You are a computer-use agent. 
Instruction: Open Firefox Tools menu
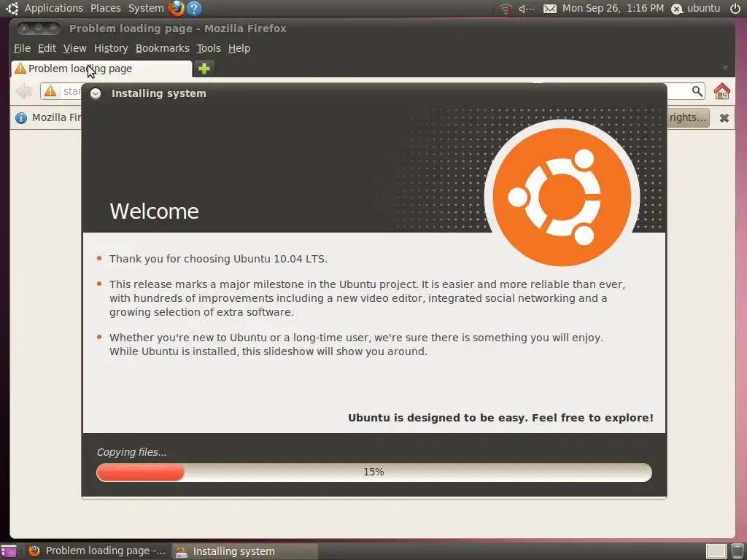tap(209, 48)
